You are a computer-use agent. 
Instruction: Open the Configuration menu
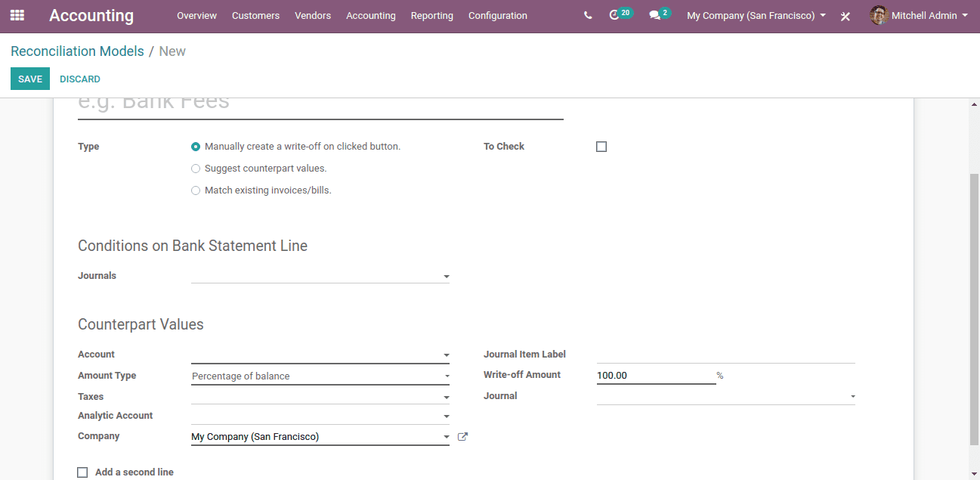pos(498,15)
